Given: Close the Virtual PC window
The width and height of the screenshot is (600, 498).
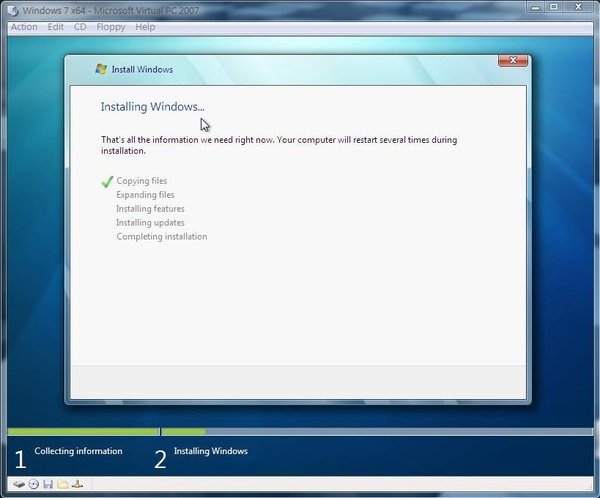Looking at the screenshot, I should click(578, 7).
